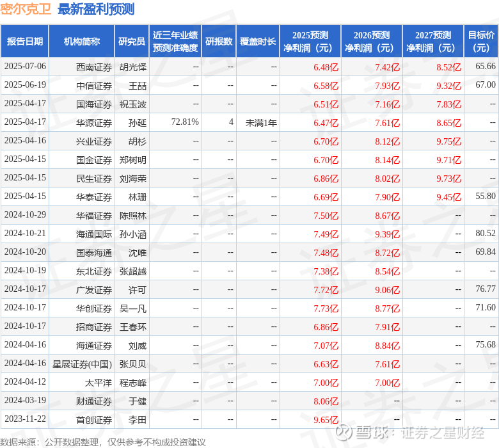Click the 星展证券(中国) institution cell
Viewport: 499px width, 448px height.
(x=82, y=364)
